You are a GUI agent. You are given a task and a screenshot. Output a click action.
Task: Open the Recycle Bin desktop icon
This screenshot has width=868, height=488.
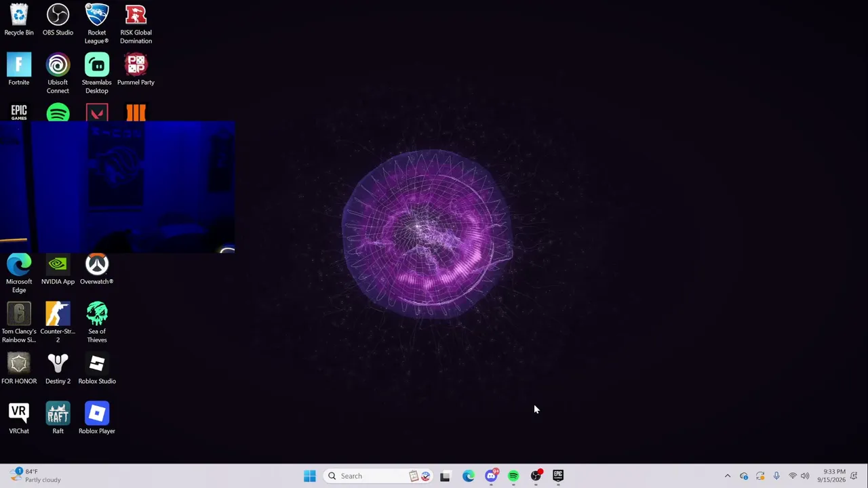tap(19, 20)
